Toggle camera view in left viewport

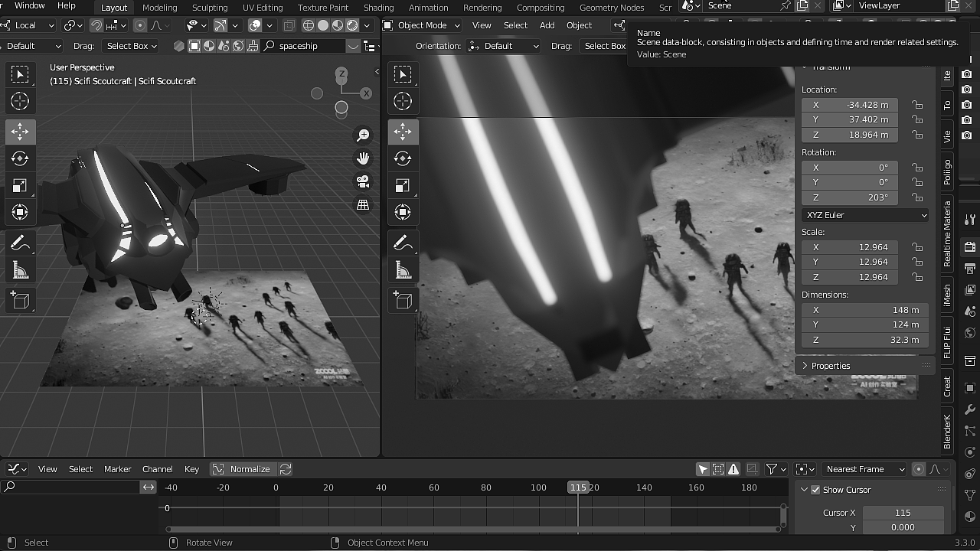pyautogui.click(x=363, y=181)
